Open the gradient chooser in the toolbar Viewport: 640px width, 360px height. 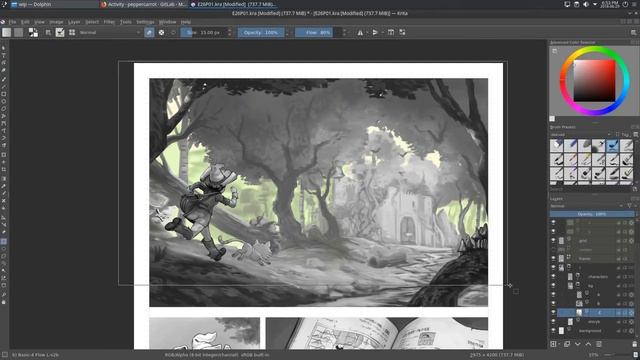[x=7, y=32]
